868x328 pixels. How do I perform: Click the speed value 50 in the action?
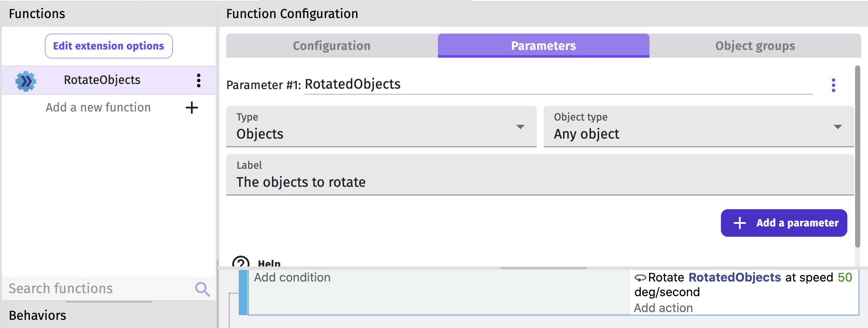coord(845,278)
